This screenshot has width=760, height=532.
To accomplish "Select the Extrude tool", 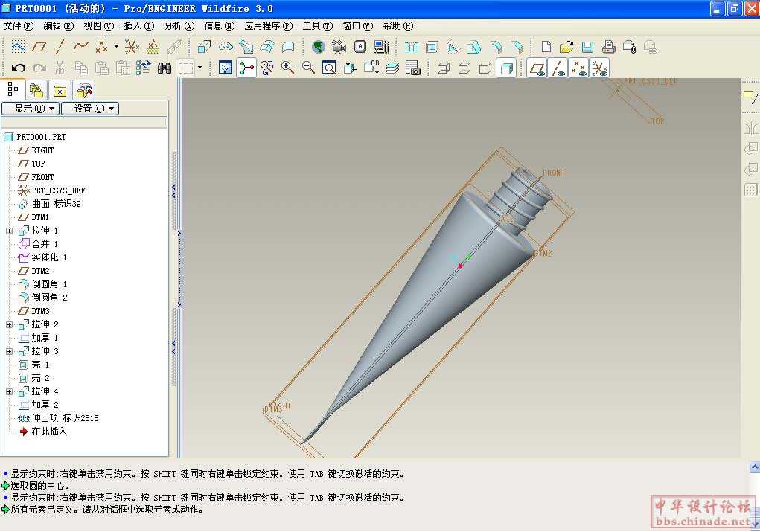I will (x=204, y=47).
